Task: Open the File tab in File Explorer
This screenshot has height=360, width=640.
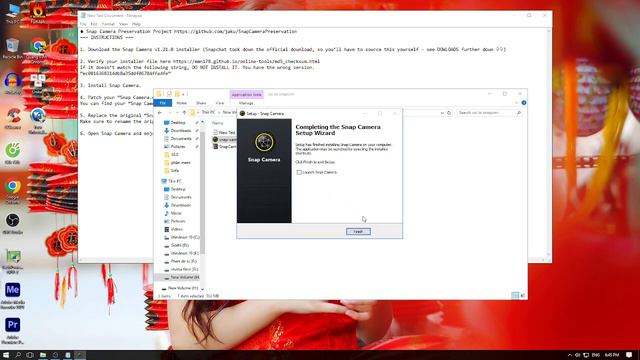Action: coord(162,103)
